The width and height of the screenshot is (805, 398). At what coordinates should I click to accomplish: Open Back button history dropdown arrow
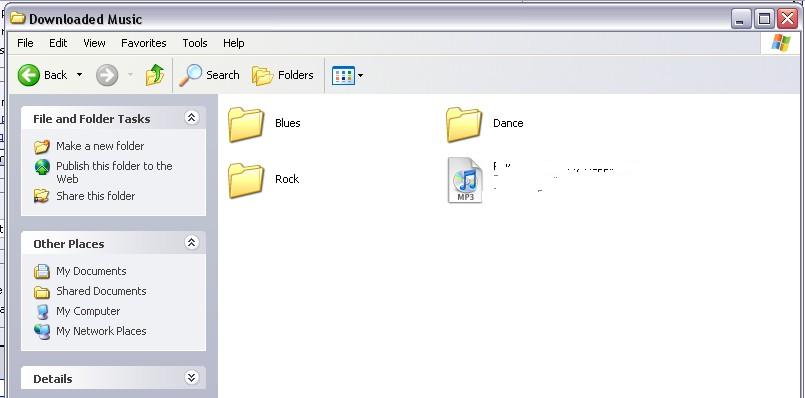(x=79, y=75)
